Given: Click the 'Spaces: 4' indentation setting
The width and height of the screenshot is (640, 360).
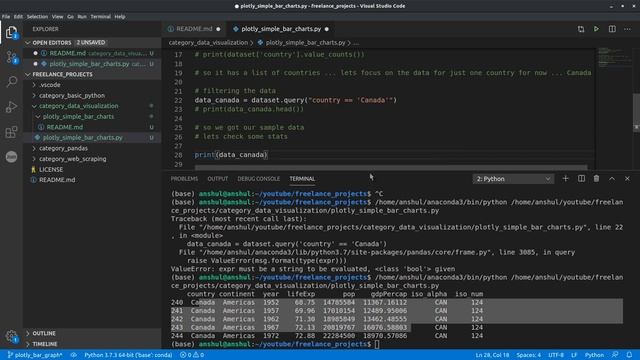Looking at the screenshot, I should pyautogui.click(x=529, y=355).
